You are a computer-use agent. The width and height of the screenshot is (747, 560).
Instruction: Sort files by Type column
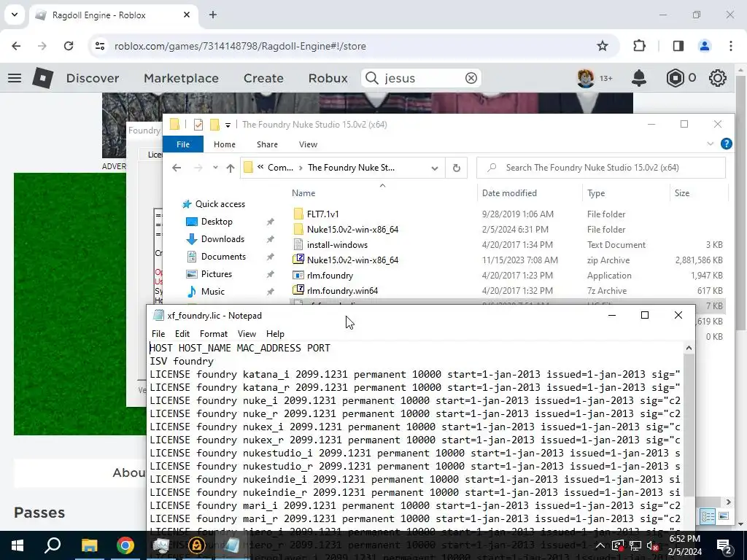(596, 192)
